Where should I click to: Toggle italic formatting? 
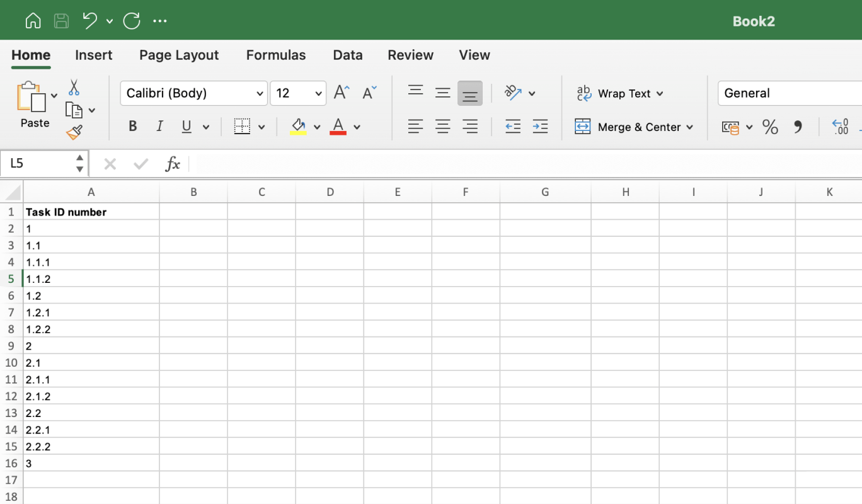(159, 126)
